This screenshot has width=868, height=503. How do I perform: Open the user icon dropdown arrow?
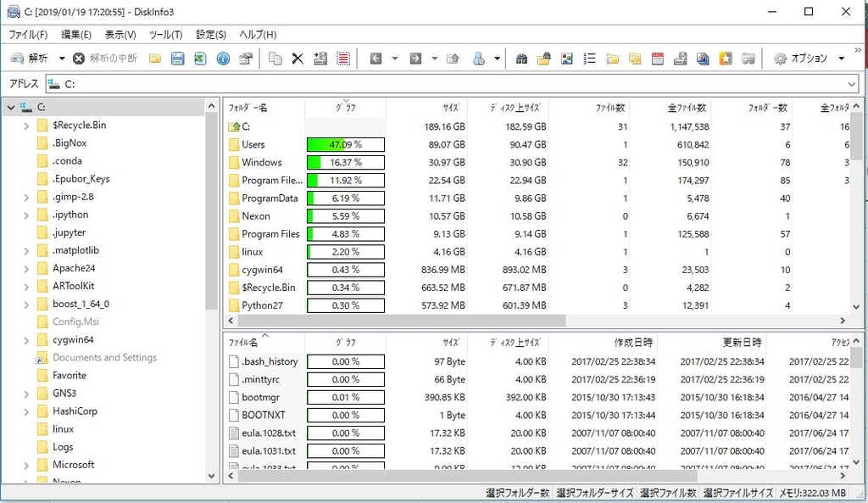click(497, 59)
